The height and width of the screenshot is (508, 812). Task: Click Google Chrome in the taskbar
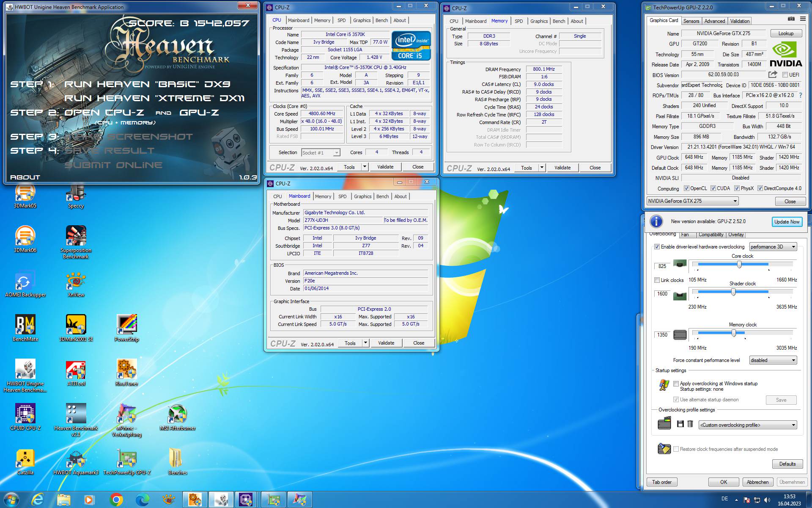tap(116, 500)
